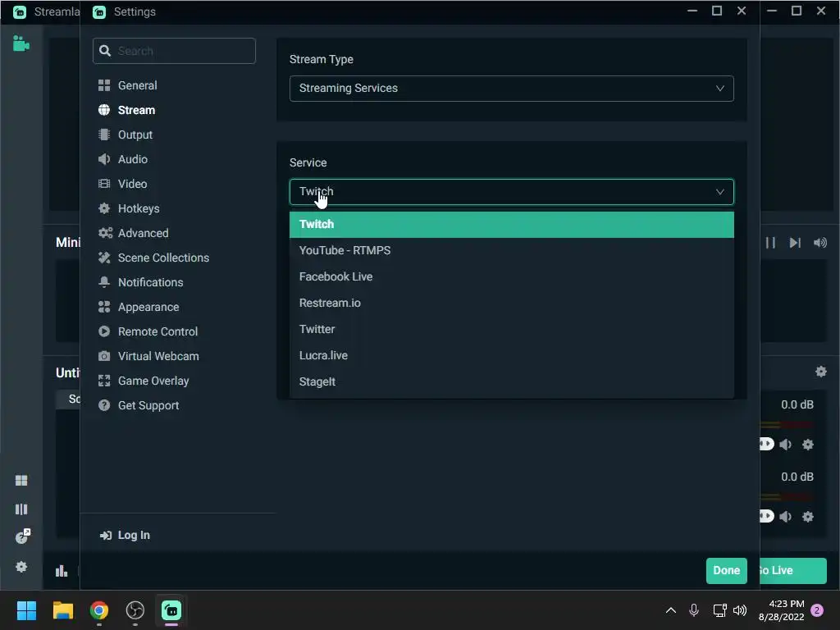Choose Restream.io from the service list
The width and height of the screenshot is (840, 630).
512,304
